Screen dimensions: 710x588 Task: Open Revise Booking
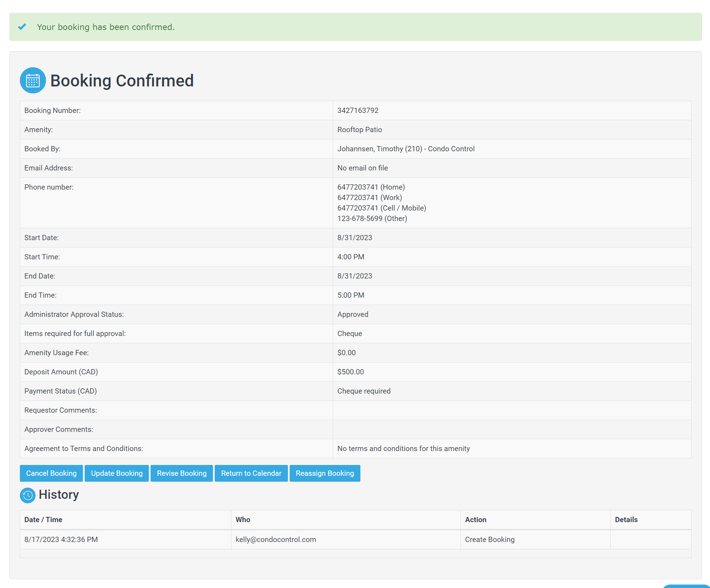pyautogui.click(x=182, y=473)
